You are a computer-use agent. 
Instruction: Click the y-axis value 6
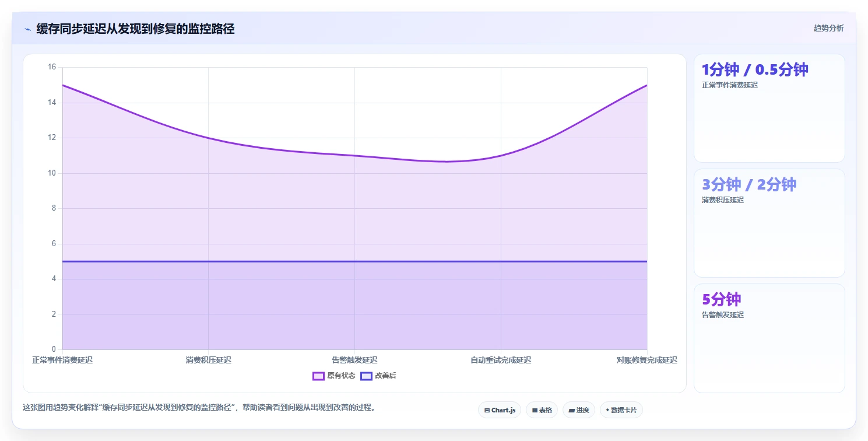pos(54,244)
